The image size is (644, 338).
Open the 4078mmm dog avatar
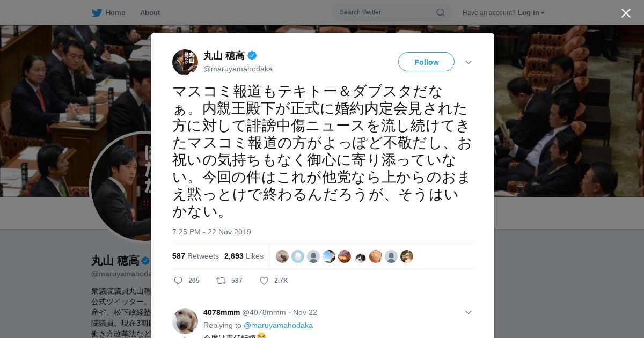(x=185, y=321)
